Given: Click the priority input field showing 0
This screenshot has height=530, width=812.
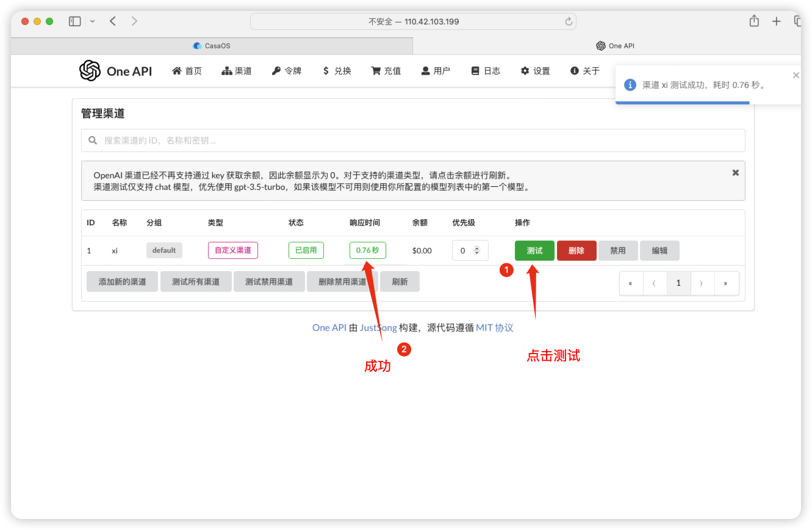Looking at the screenshot, I should (470, 250).
